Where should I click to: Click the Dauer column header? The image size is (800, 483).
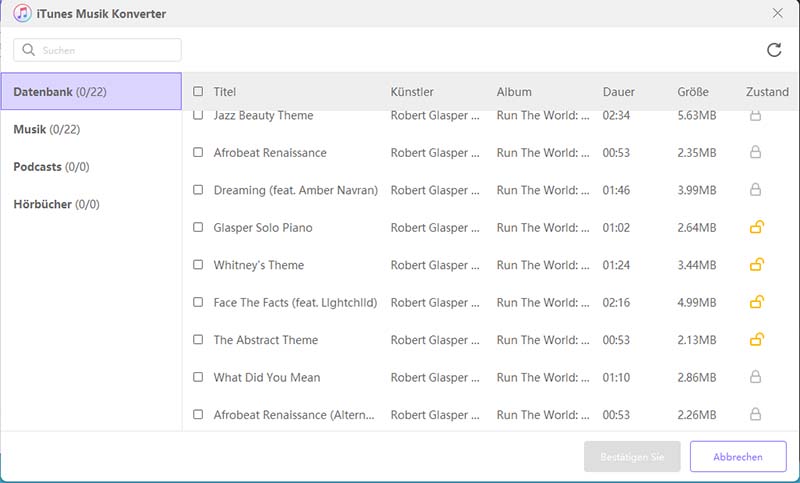point(619,92)
